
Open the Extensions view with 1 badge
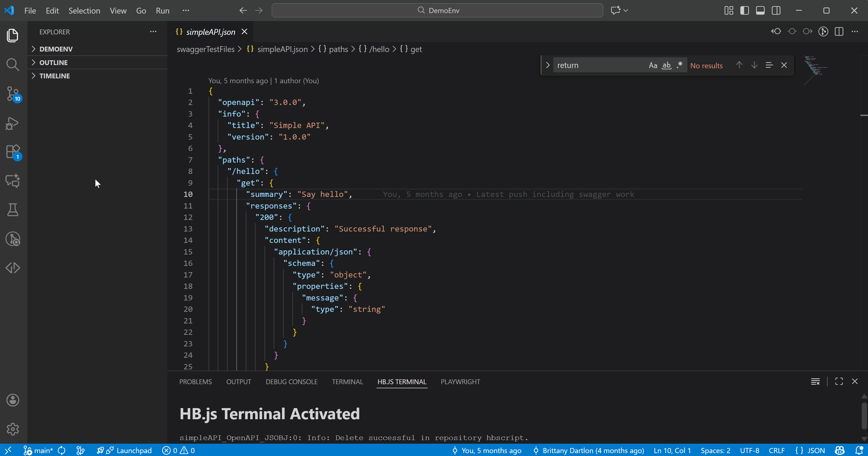[x=12, y=151]
